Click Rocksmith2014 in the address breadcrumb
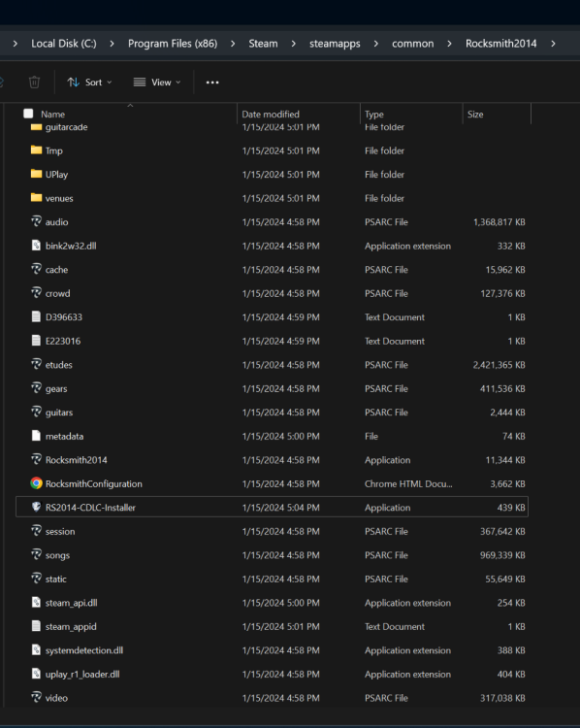 click(501, 44)
